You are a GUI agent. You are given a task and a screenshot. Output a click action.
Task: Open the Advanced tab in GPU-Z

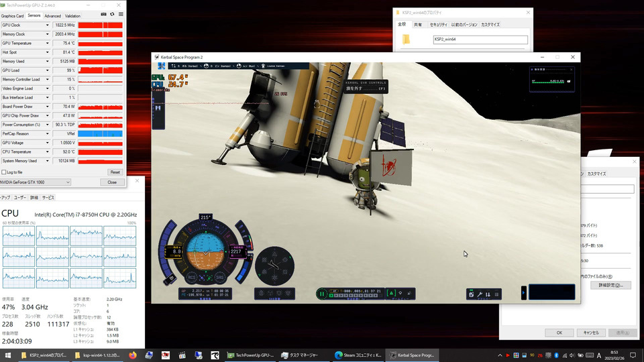coord(52,16)
